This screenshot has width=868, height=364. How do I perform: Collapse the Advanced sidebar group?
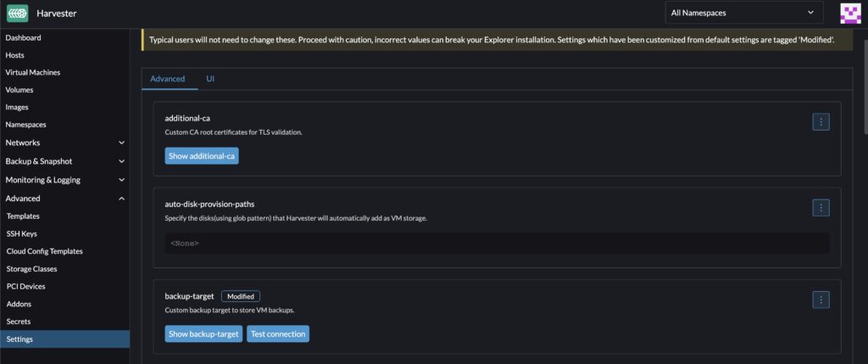[x=121, y=199]
